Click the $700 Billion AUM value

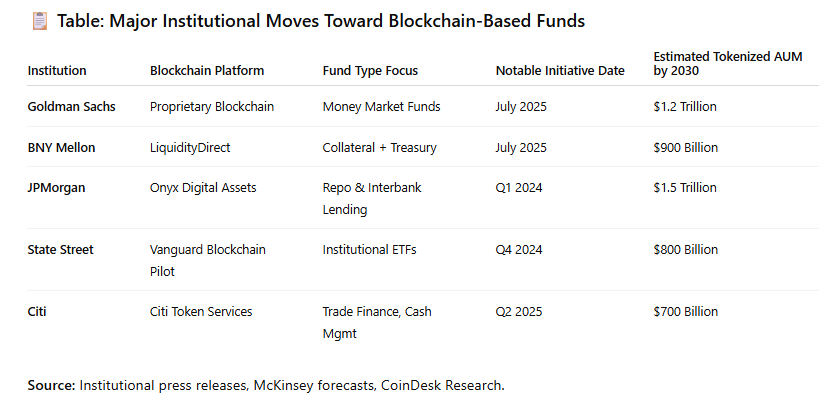tap(685, 312)
